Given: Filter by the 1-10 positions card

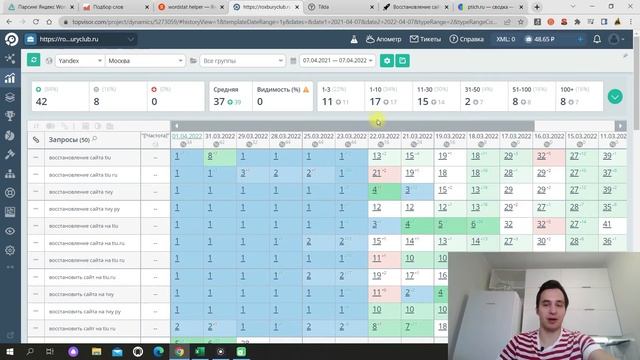Looking at the screenshot, I should [389, 96].
